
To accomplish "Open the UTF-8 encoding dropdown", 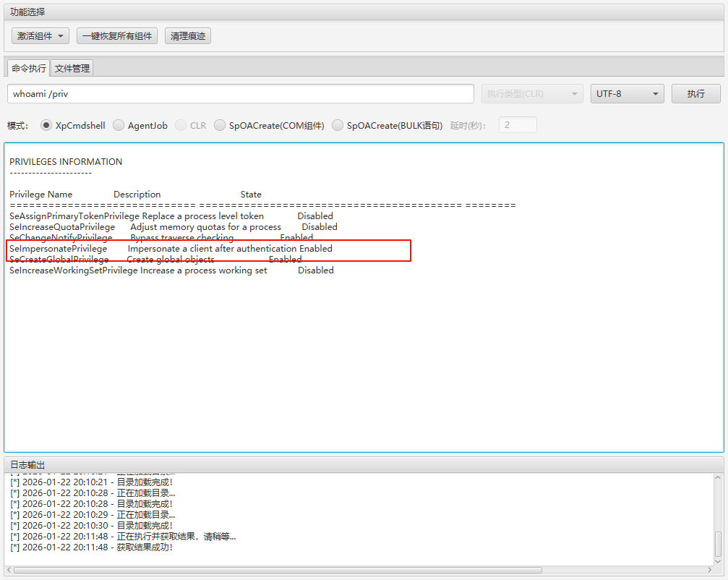I will [x=626, y=93].
